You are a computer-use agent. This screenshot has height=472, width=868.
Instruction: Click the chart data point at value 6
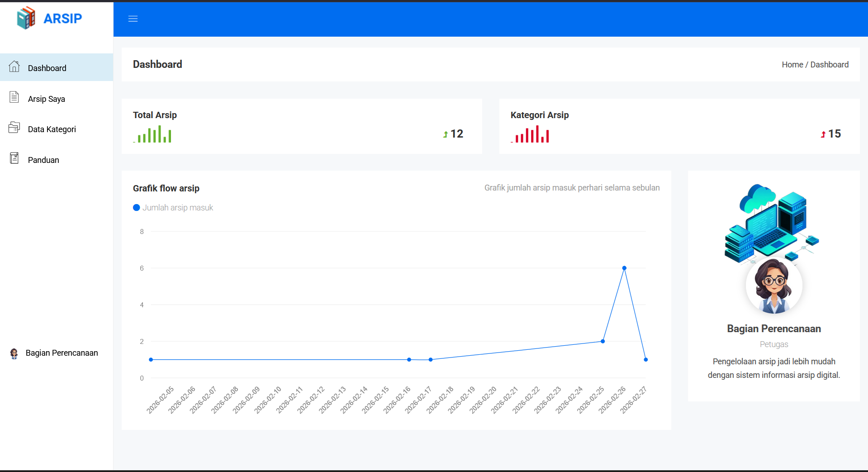click(624, 268)
